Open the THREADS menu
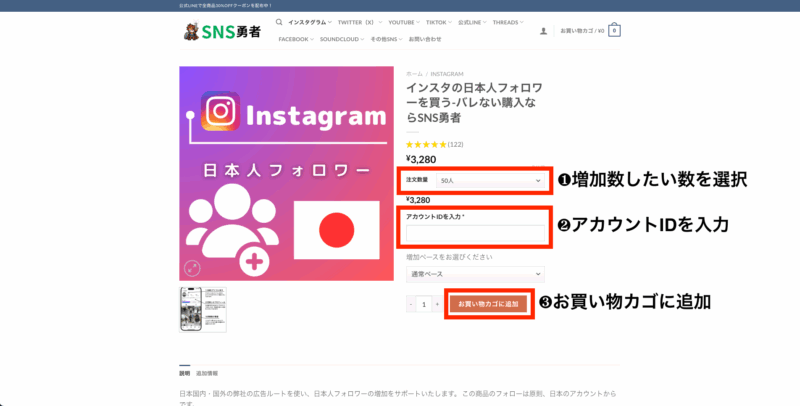This screenshot has width=800, height=406. (508, 22)
